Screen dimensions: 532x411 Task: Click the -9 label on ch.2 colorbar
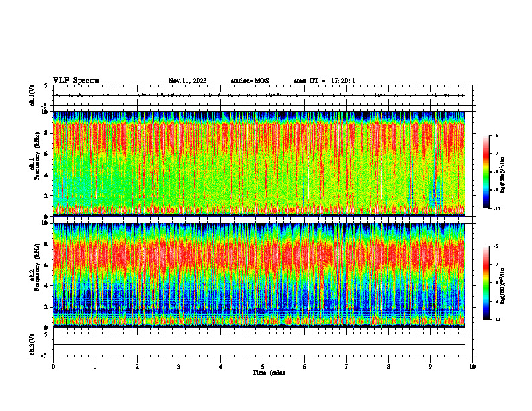point(496,301)
